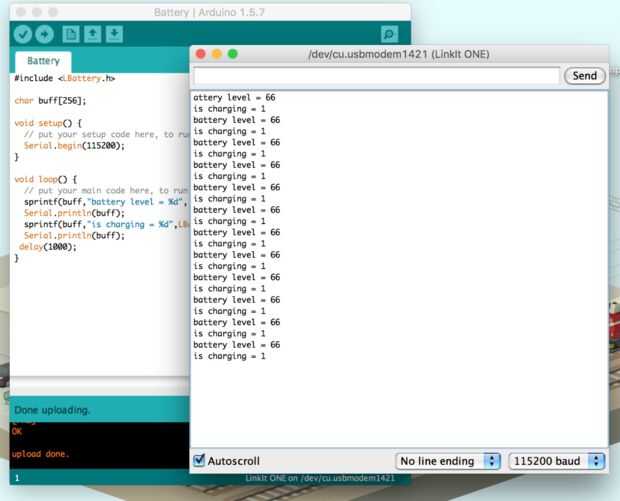Screen dimensions: 620x501
Task: Create a new sketch with the New icon
Action: click(x=71, y=34)
